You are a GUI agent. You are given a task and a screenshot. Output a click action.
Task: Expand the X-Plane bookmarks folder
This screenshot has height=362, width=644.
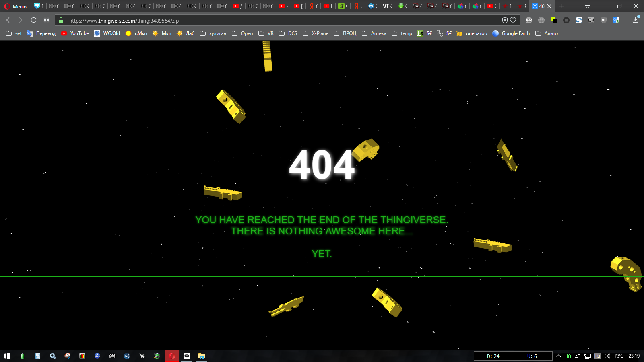(x=316, y=33)
